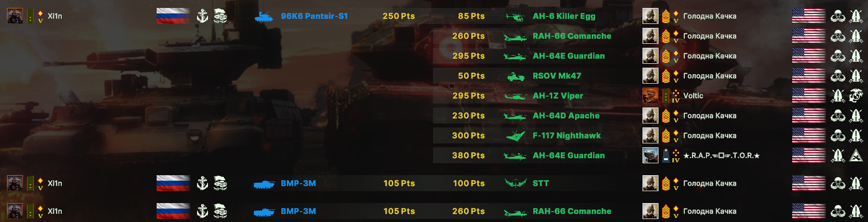The image size is (868, 222).
Task: Select BMP-3M in the STT row
Action: (298, 183)
